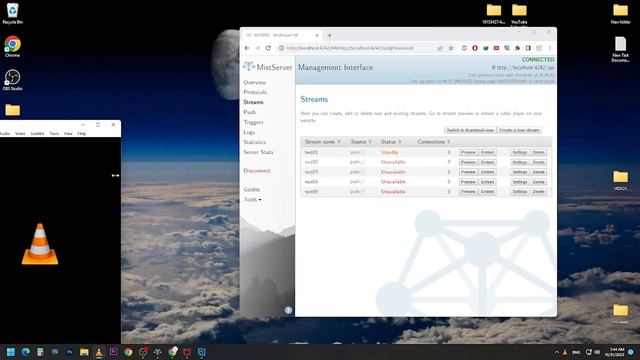640x360 pixels.
Task: Open the View menu in VLC
Action: 68,133
